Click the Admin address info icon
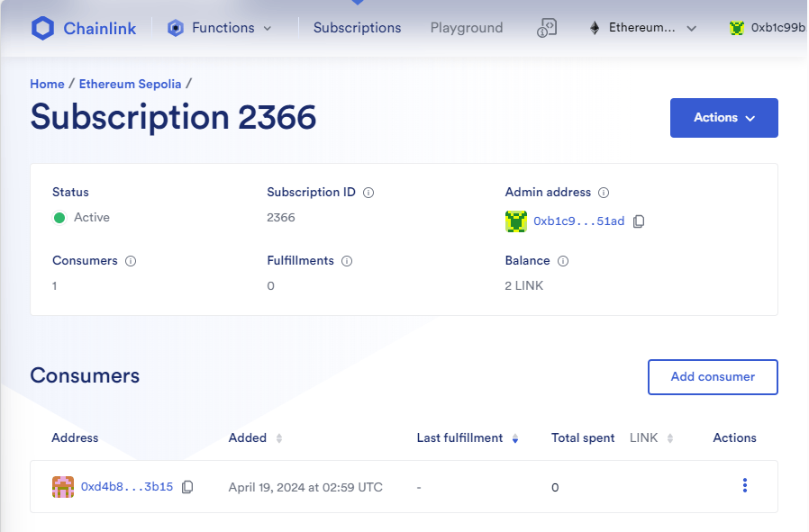 [604, 193]
